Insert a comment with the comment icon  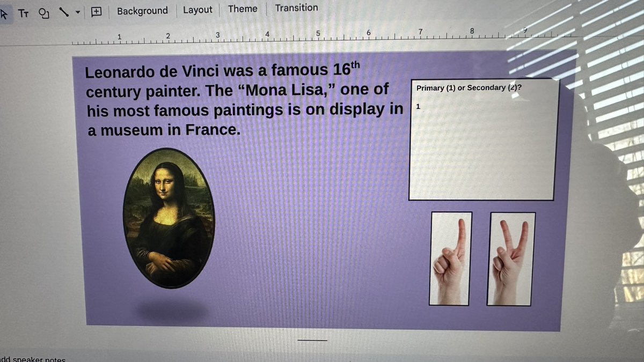click(x=97, y=11)
